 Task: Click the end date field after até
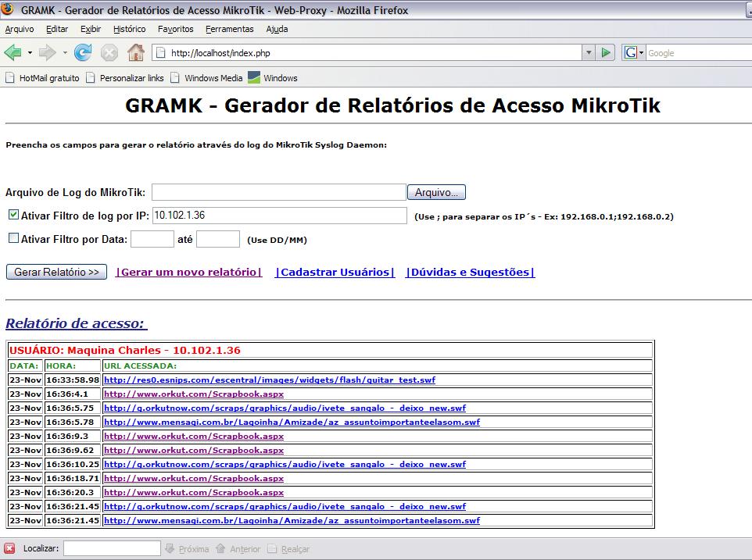218,238
